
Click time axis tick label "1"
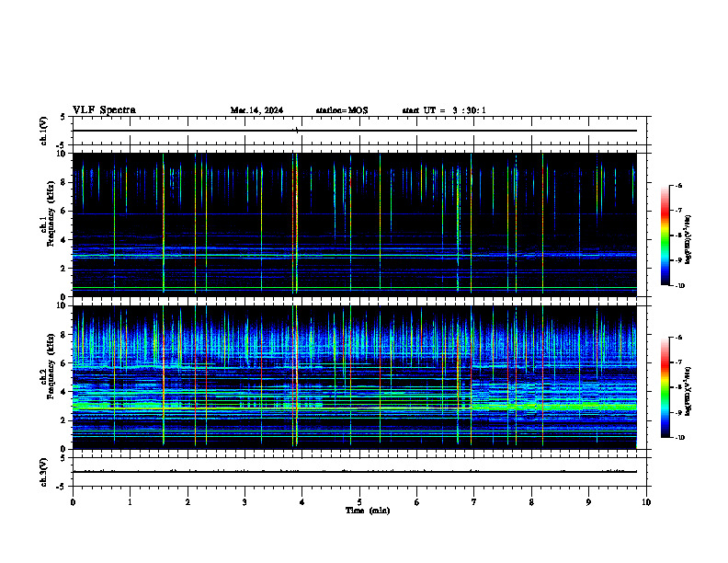click(130, 502)
